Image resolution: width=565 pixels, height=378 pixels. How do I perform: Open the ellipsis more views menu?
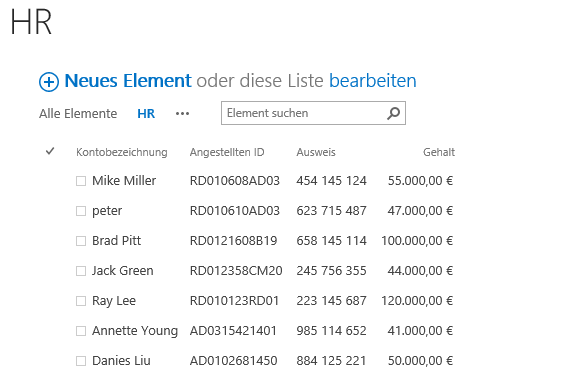click(x=182, y=114)
